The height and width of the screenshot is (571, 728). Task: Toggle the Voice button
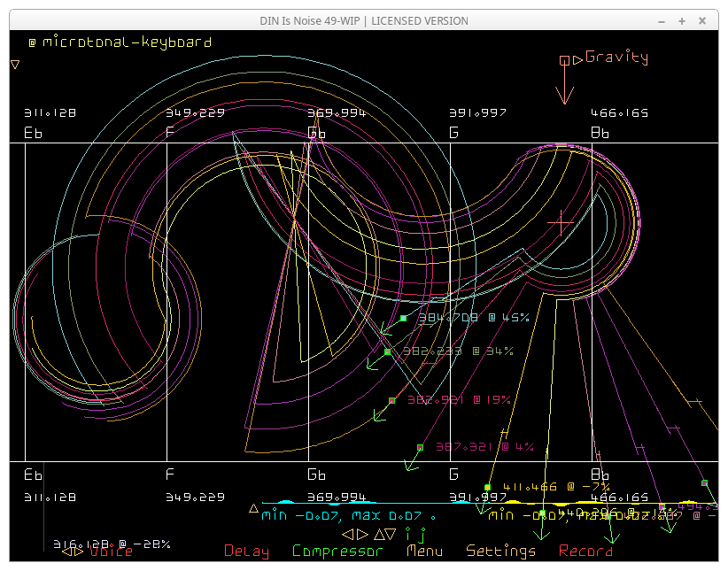(x=112, y=551)
